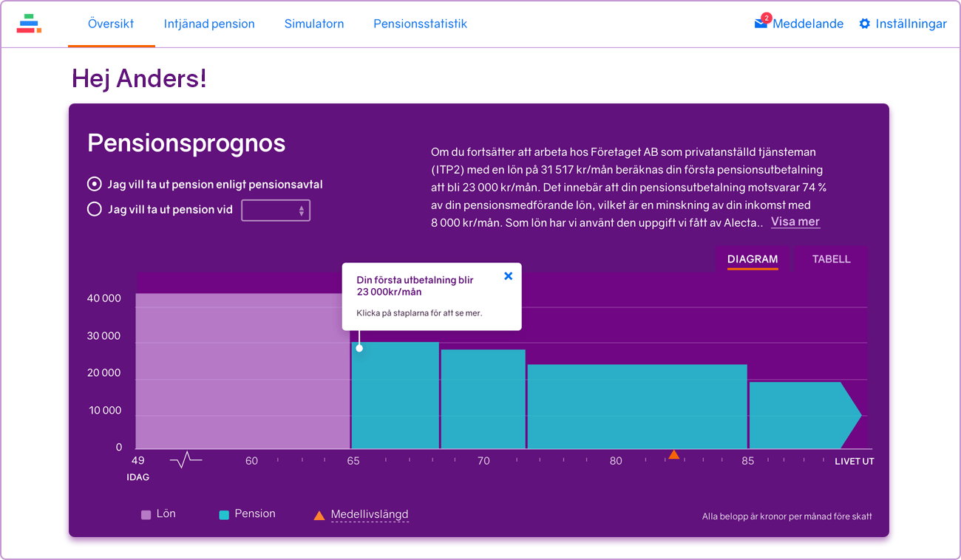Click the colorful stacked-bars home logo

29,24
